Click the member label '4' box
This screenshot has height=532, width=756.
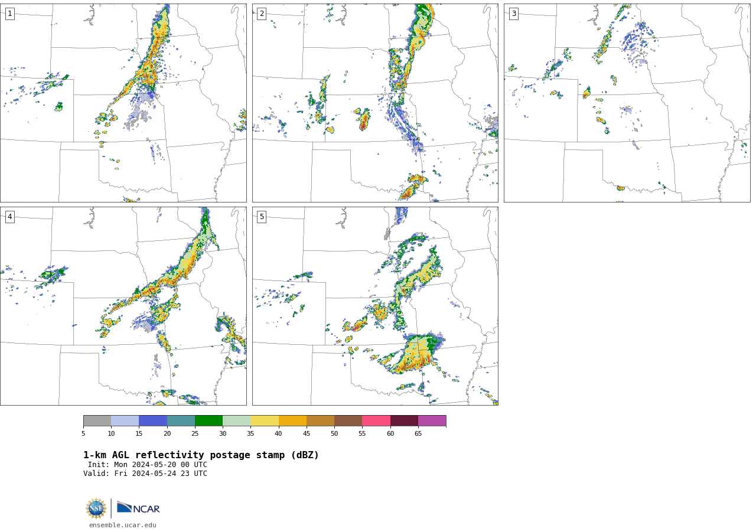point(9,217)
